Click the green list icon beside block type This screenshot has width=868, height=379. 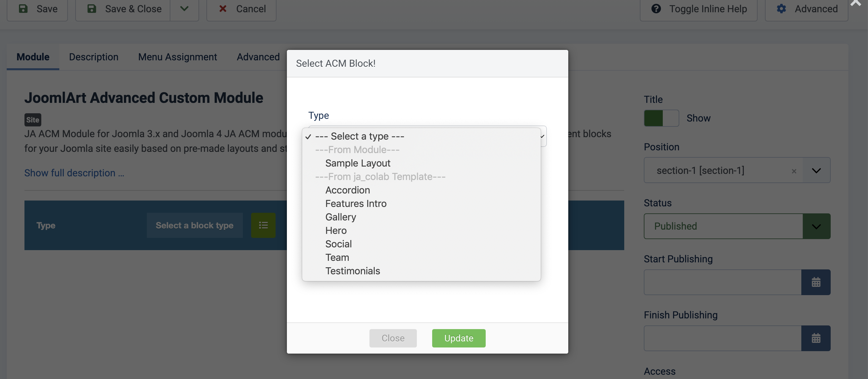[263, 225]
